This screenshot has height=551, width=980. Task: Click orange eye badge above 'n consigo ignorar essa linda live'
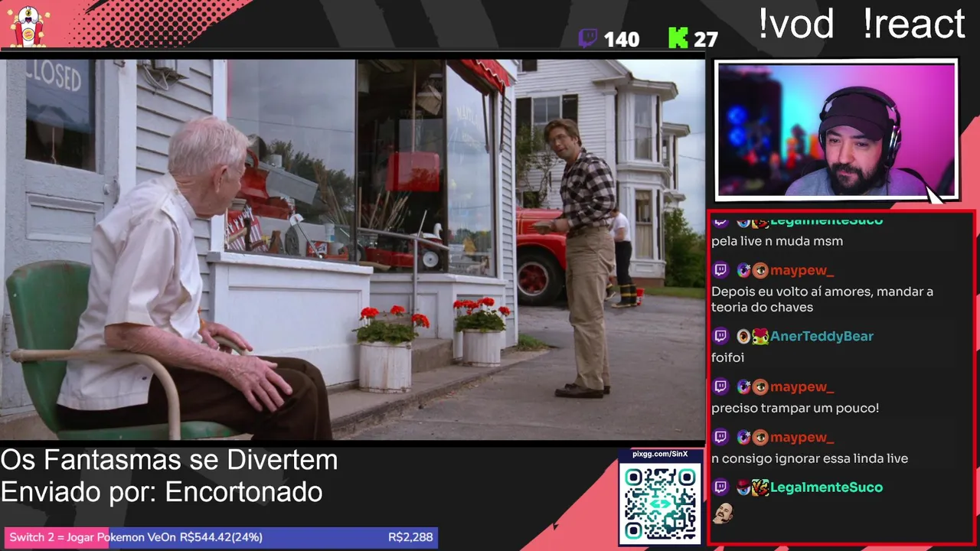[x=759, y=437]
